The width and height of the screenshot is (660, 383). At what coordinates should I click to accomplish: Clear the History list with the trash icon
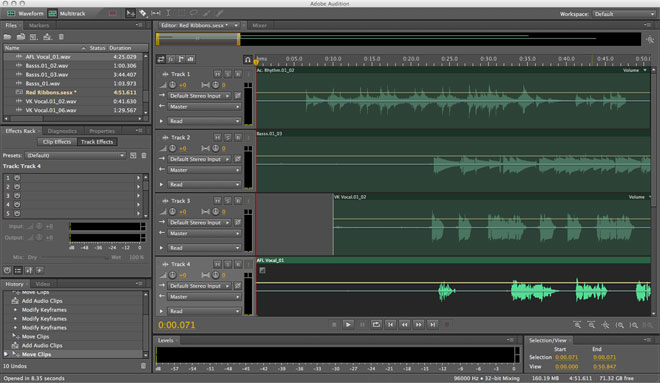point(143,366)
